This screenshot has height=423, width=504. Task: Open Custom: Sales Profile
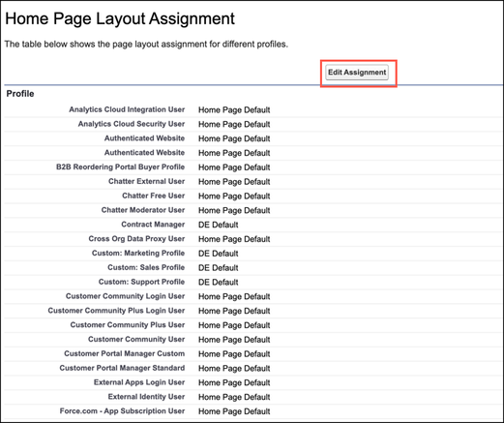tap(146, 267)
